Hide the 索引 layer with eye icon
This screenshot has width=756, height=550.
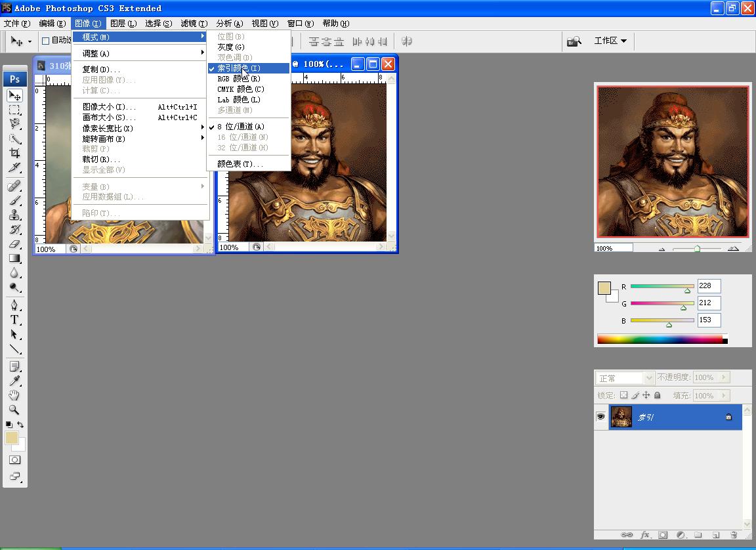point(600,417)
